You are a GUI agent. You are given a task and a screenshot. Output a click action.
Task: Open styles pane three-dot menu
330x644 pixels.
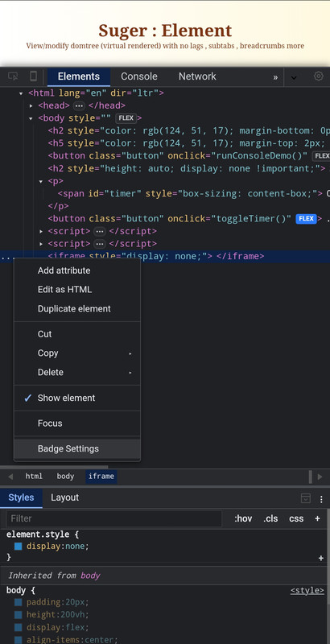321,499
